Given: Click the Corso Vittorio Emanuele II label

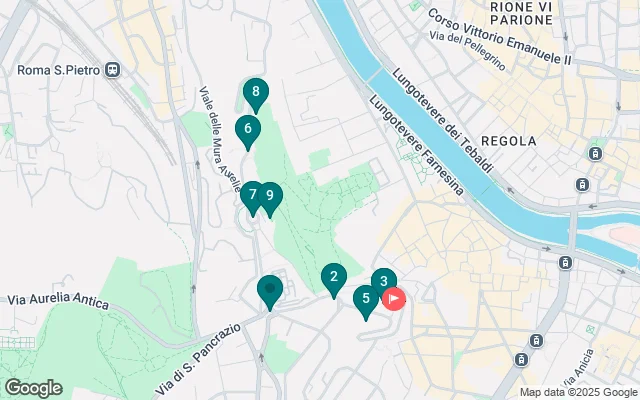Looking at the screenshot, I should (500, 37).
